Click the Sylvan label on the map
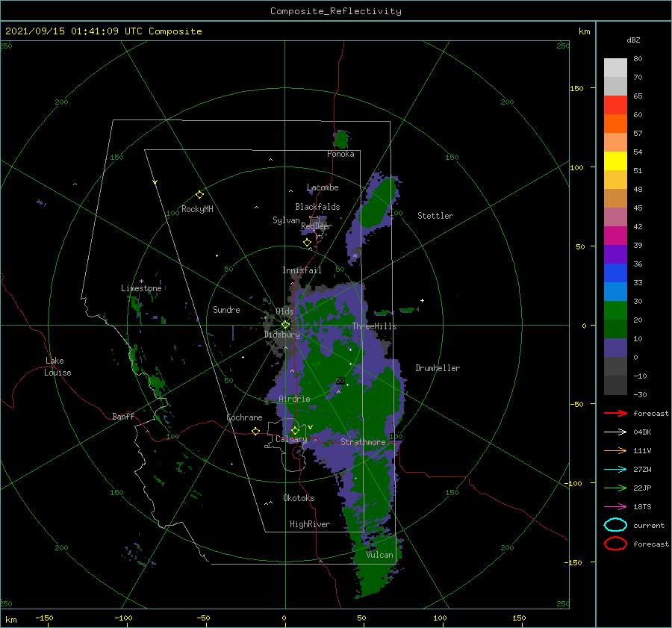The height and width of the screenshot is (628, 672). 286,220
